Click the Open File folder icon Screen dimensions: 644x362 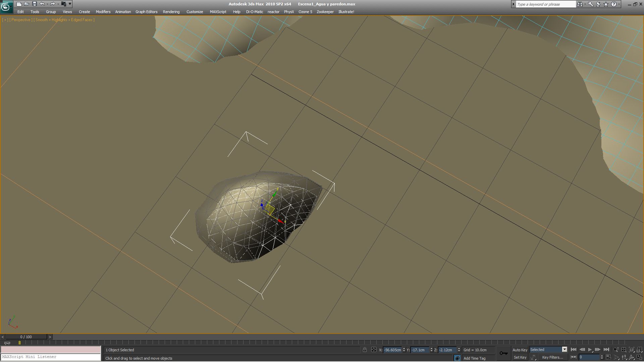[26, 4]
